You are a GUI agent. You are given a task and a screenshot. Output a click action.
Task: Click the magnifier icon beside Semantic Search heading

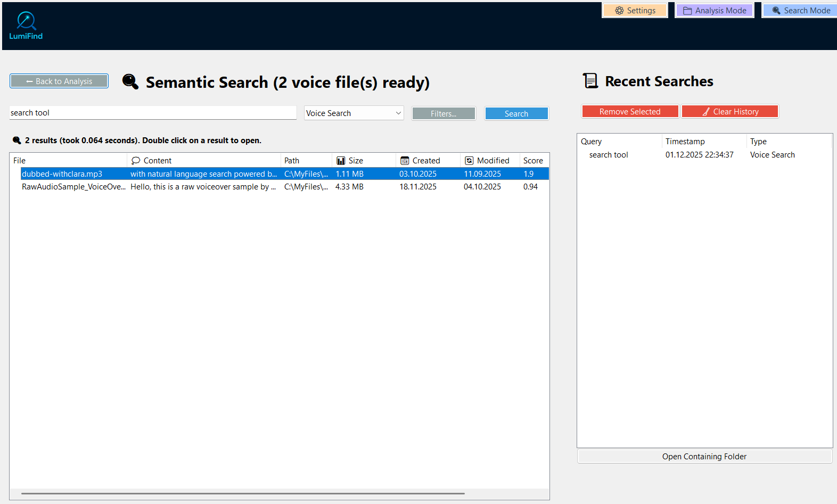pyautogui.click(x=130, y=81)
